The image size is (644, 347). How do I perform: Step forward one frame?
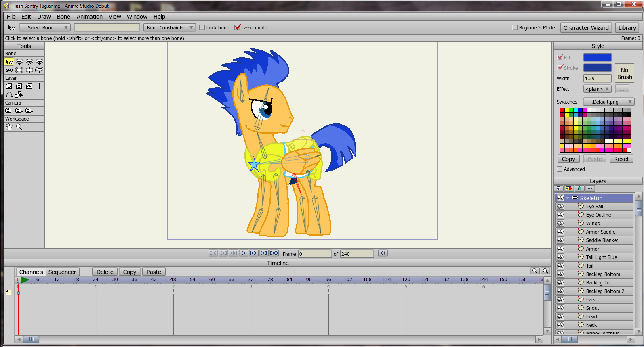point(254,253)
